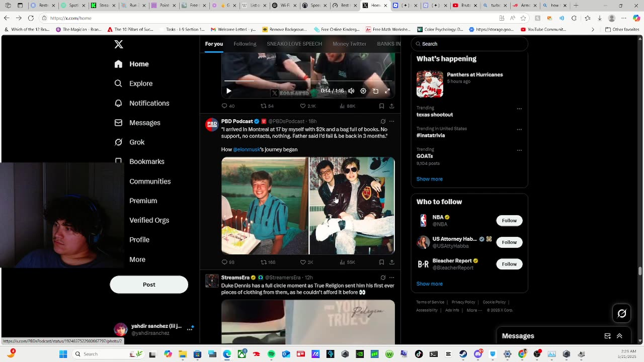644x362 pixels.
Task: Open the leather jacket photo
Action: click(x=352, y=206)
